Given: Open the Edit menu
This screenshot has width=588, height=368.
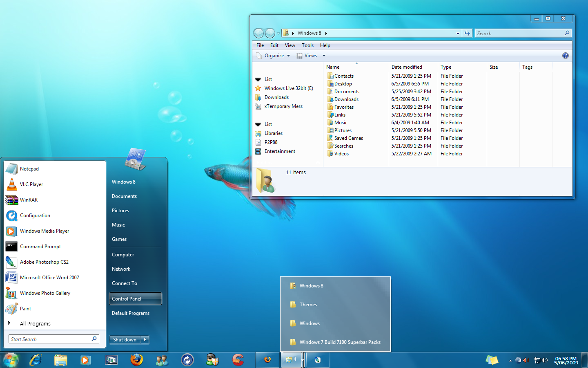Looking at the screenshot, I should click(x=274, y=45).
